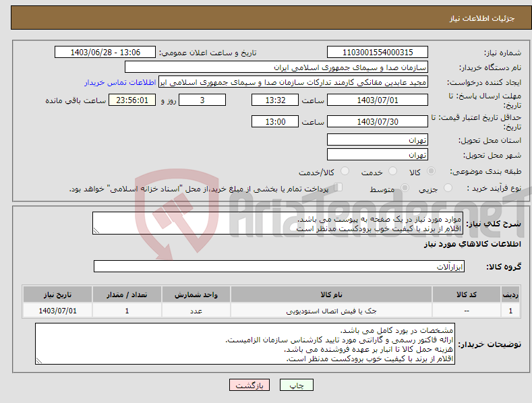Select the متوسط purchase type radio
Viewport: 532px width, 403px height.
[x=405, y=188]
